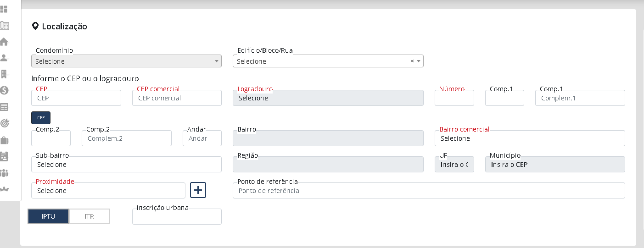Click the CEP comercial input field
The image size is (644, 248).
tap(177, 98)
